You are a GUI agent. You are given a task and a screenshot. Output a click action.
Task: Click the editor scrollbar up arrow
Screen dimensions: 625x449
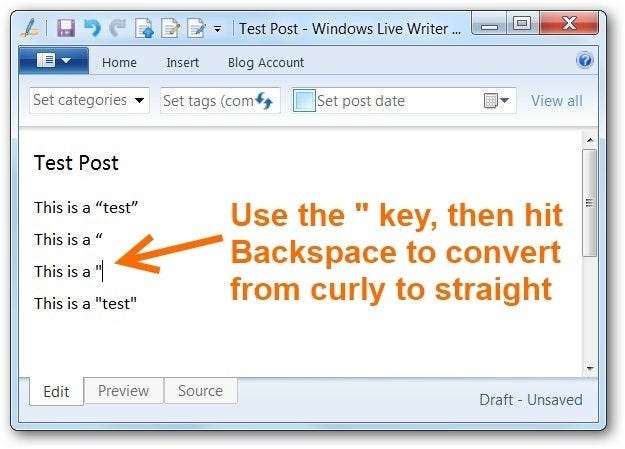pos(590,140)
